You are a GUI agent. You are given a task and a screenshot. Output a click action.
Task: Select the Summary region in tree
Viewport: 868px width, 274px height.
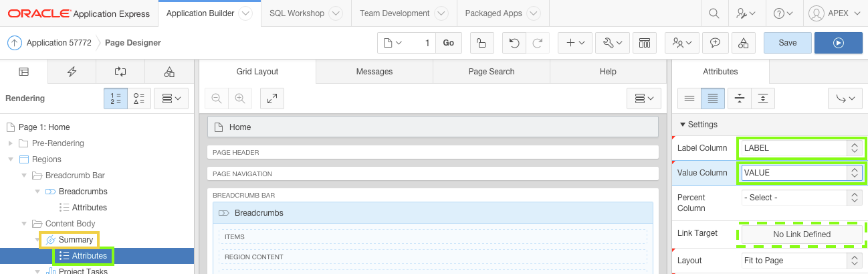tap(76, 240)
